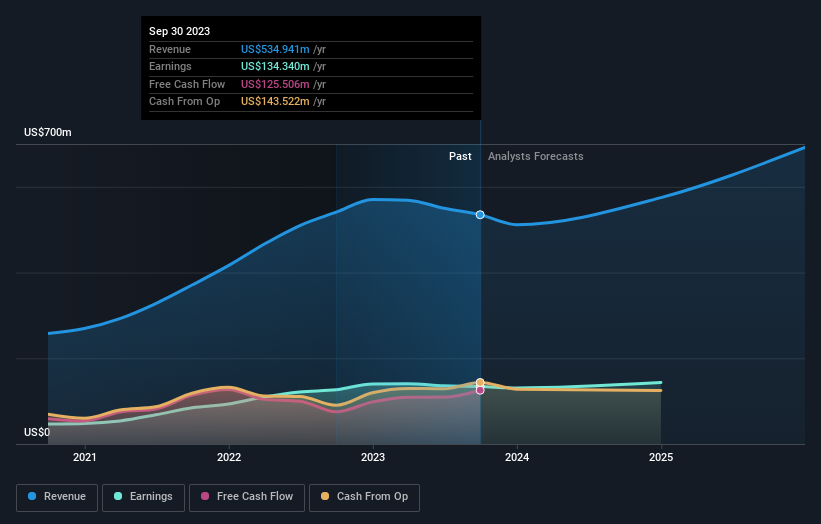Click the Sep 30 2023 tooltip date
The height and width of the screenshot is (524, 821).
point(180,31)
